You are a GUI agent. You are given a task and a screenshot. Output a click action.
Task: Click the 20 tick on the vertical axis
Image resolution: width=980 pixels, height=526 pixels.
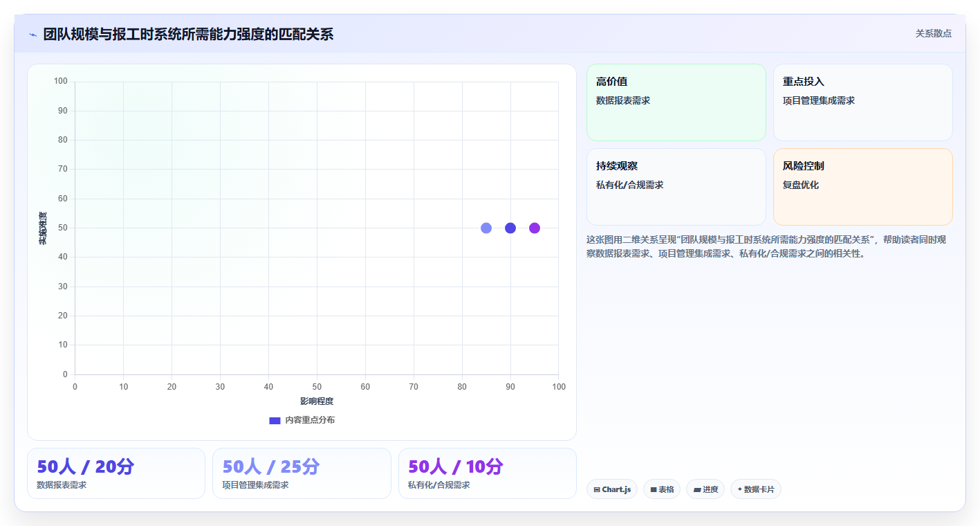point(63,316)
